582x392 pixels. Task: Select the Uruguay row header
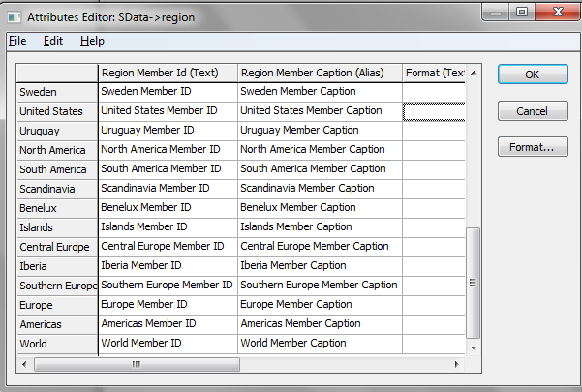(57, 131)
